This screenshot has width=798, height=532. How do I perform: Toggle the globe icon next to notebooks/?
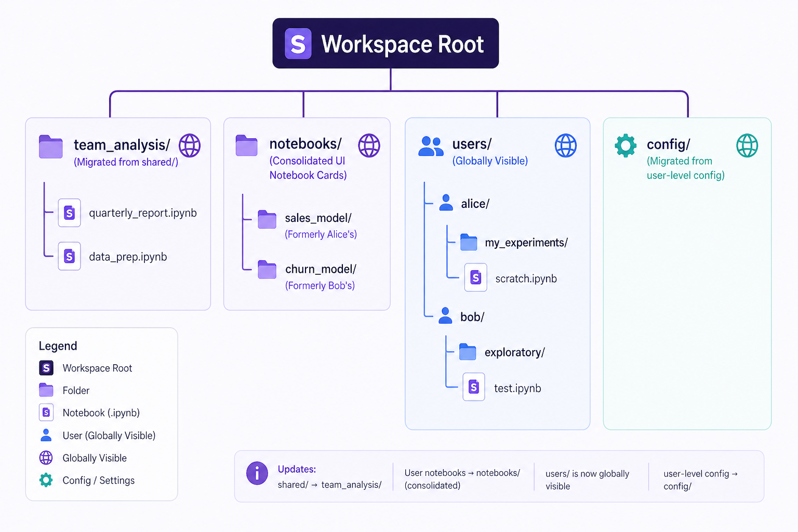point(369,145)
